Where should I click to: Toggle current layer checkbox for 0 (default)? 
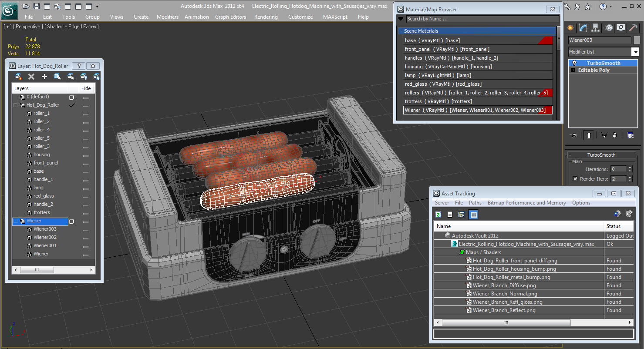[x=72, y=97]
